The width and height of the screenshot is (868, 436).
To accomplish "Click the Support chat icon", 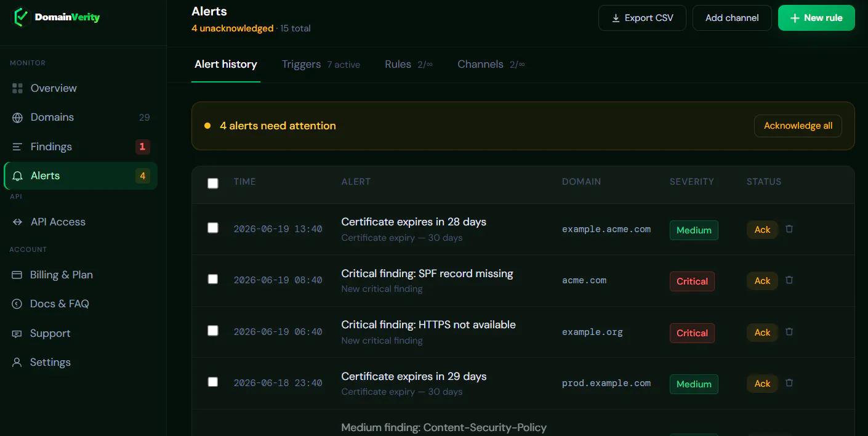I will pos(17,334).
